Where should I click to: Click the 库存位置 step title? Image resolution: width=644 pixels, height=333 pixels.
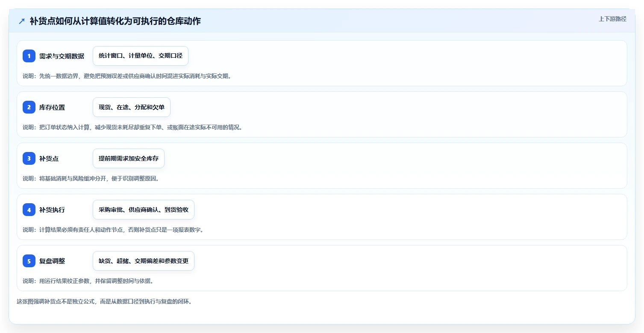coord(52,107)
